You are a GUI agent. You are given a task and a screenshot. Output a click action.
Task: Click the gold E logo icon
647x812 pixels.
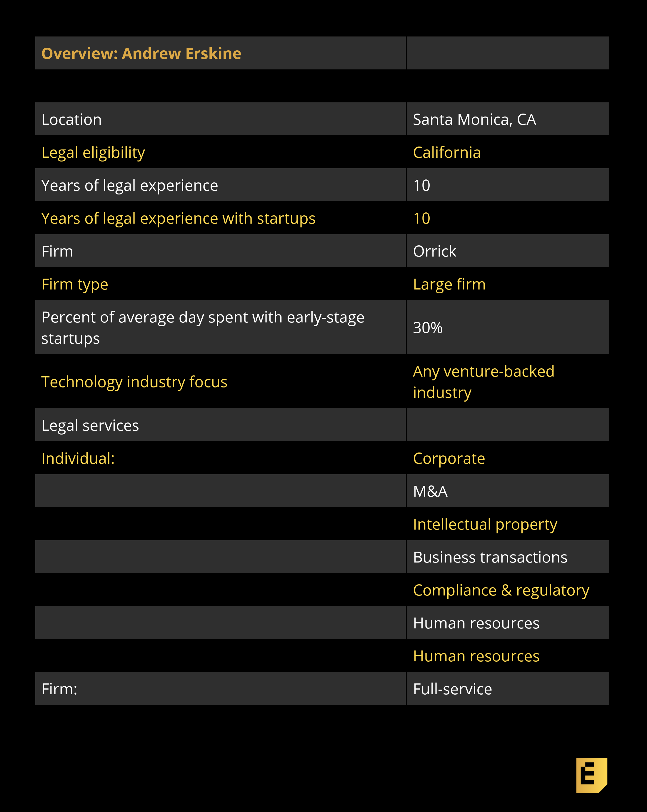pos(591,775)
